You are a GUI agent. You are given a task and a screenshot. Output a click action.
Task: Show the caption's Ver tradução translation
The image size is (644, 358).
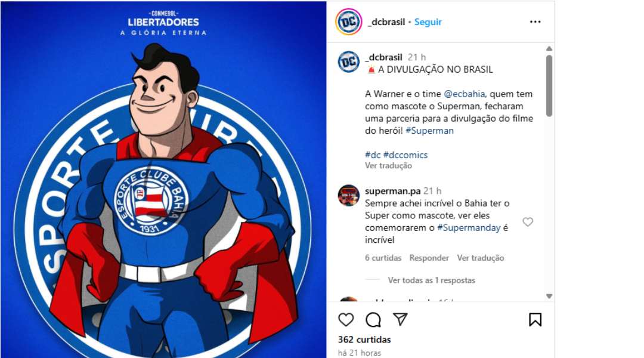click(388, 166)
